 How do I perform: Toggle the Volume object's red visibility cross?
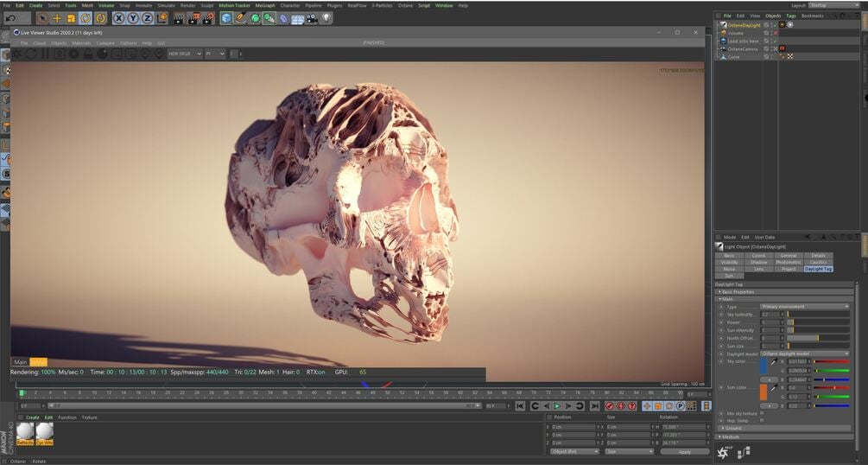pyautogui.click(x=774, y=33)
